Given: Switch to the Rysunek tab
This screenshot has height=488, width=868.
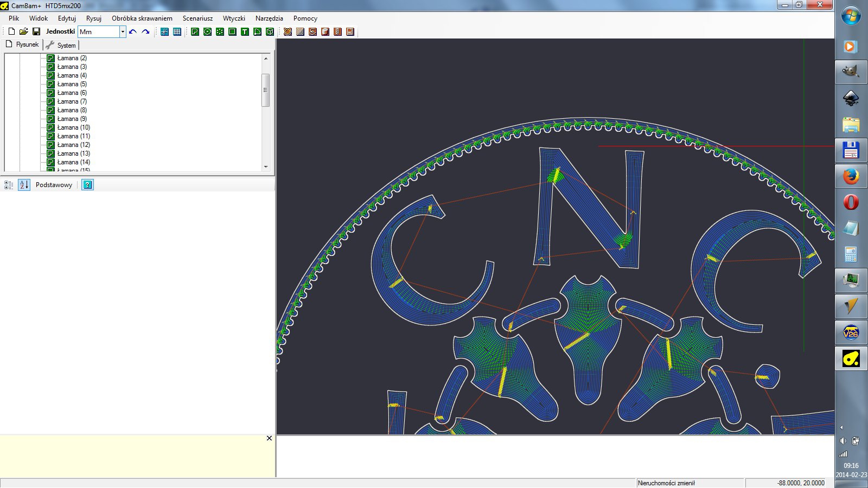Looking at the screenshot, I should pos(22,44).
